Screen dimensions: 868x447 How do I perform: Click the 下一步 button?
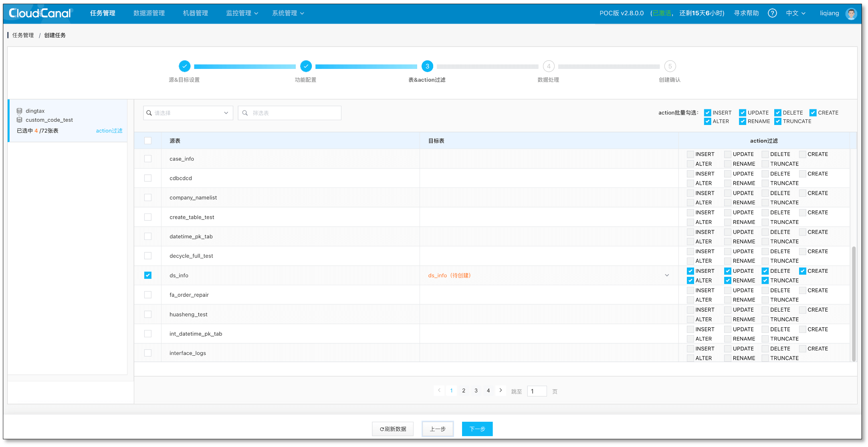[477, 429]
